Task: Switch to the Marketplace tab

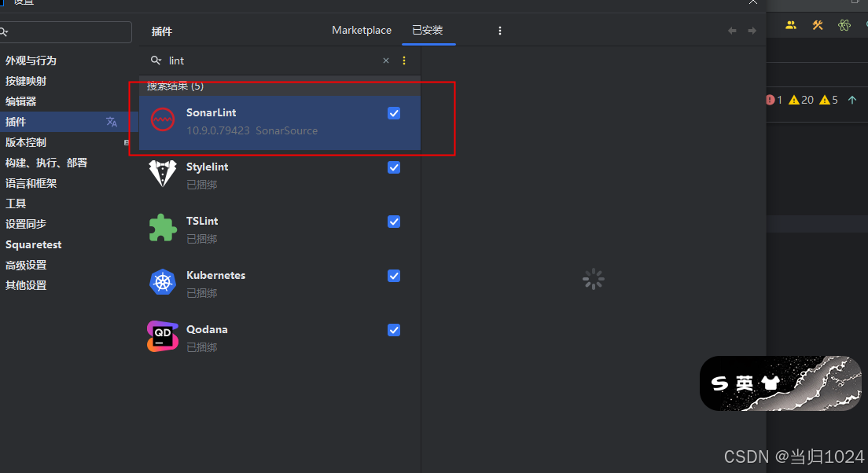Action: tap(362, 31)
